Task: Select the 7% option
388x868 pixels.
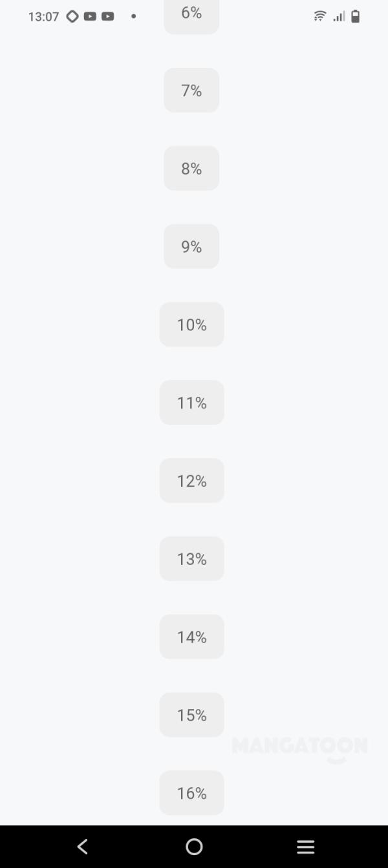Action: point(191,90)
